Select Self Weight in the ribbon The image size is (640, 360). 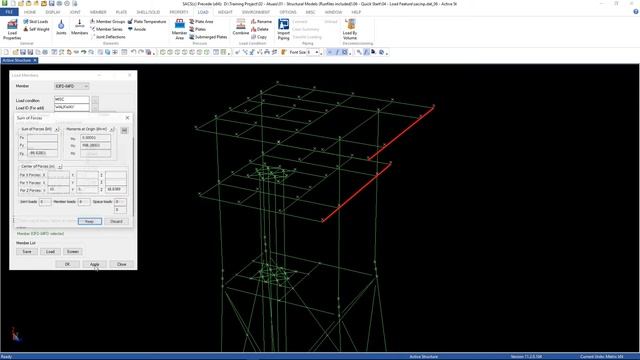click(x=36, y=29)
